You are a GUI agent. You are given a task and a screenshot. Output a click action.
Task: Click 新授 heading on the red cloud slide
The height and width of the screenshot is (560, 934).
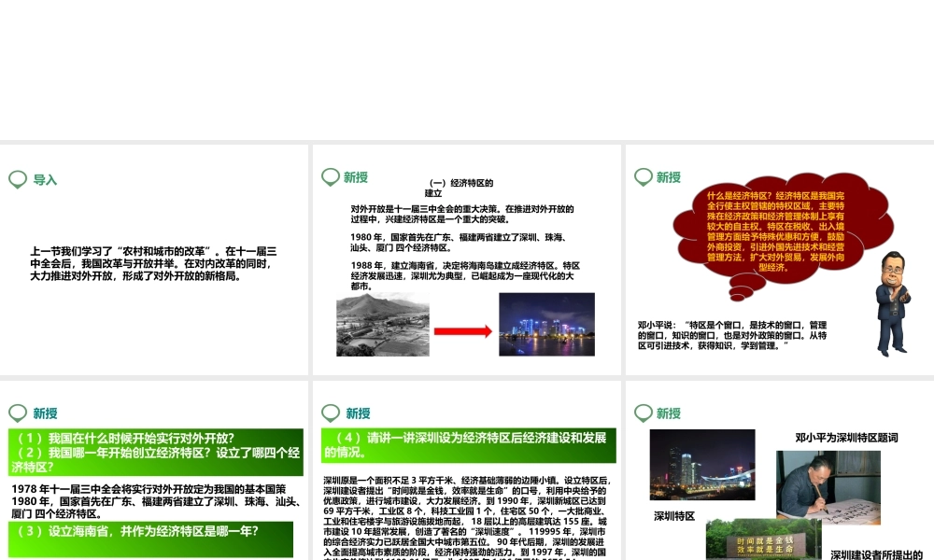tap(669, 177)
